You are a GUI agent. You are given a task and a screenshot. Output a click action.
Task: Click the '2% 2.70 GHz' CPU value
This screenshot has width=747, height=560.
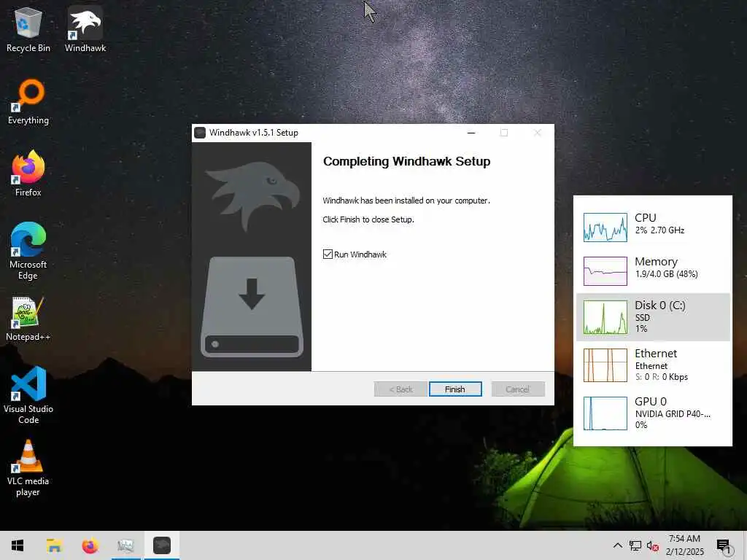(659, 230)
